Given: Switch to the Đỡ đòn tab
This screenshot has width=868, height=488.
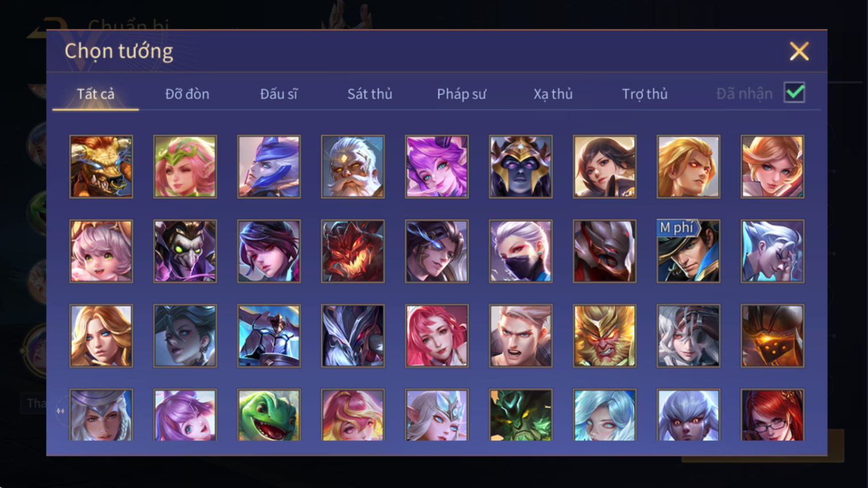Looking at the screenshot, I should tap(187, 94).
